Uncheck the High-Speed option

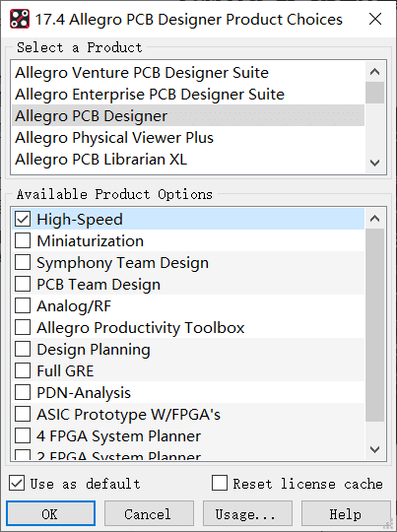(x=23, y=219)
